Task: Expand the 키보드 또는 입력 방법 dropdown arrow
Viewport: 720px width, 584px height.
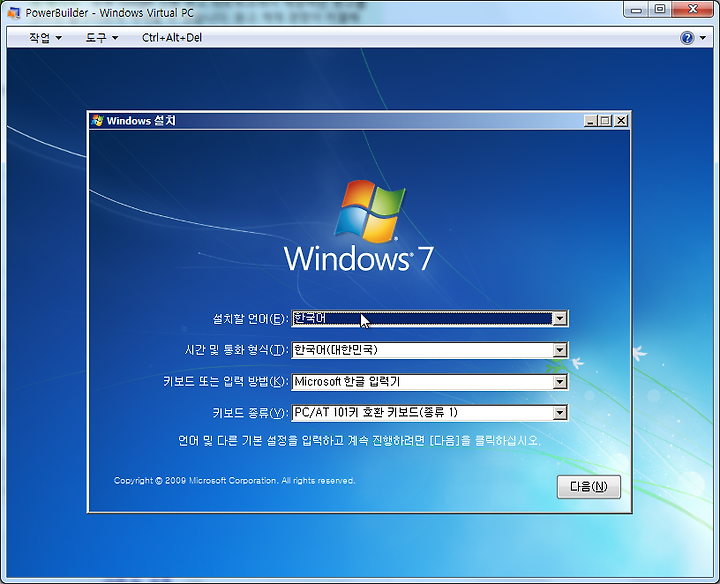Action: coord(559,382)
